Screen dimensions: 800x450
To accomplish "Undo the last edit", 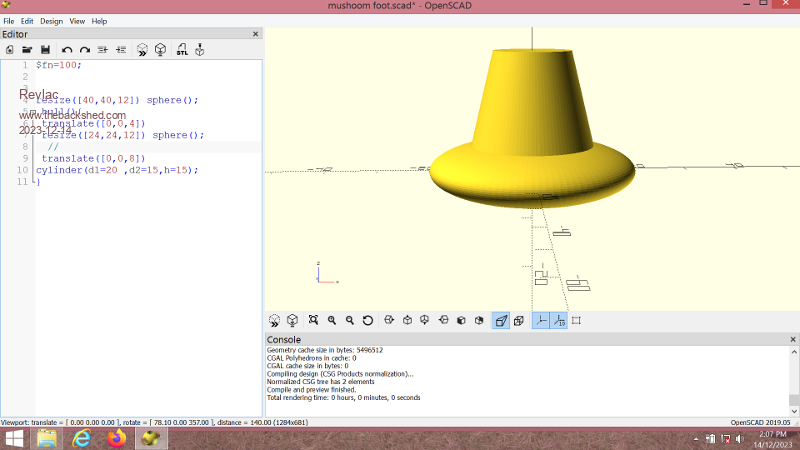I will click(x=67, y=49).
